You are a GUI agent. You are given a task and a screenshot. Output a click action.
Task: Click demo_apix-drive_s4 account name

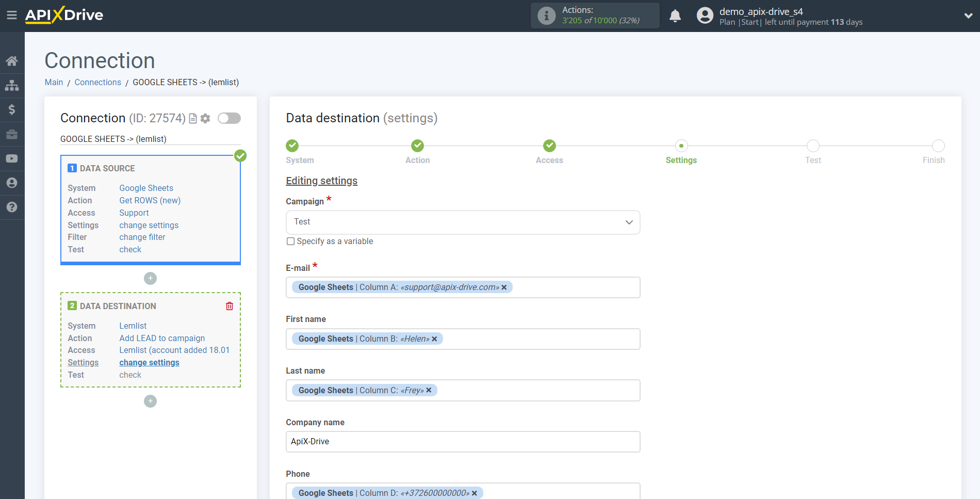761,11
